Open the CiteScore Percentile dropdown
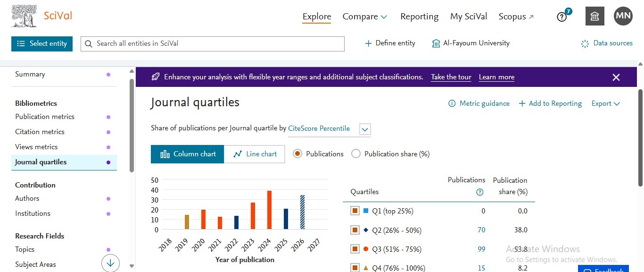Screen dimensions: 644x272 (x=365, y=129)
